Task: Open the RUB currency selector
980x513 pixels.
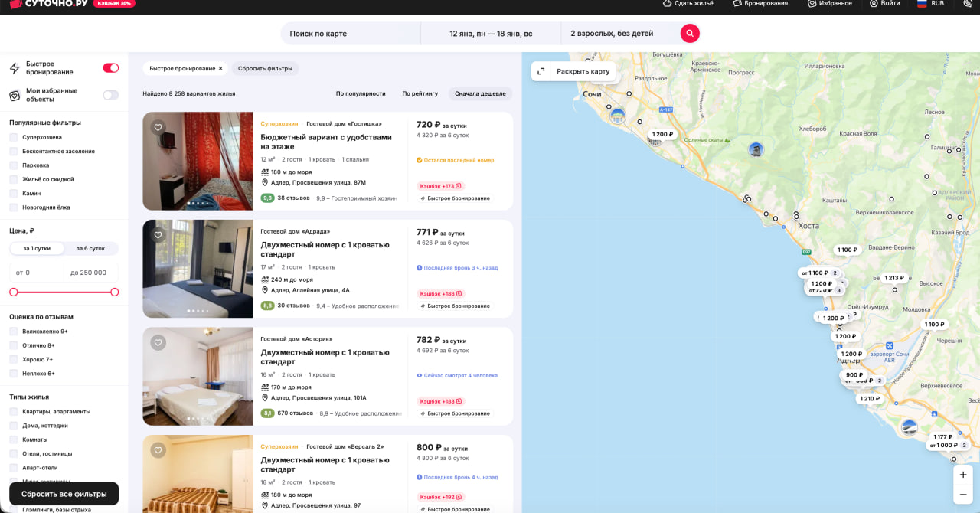Action: 930,4
